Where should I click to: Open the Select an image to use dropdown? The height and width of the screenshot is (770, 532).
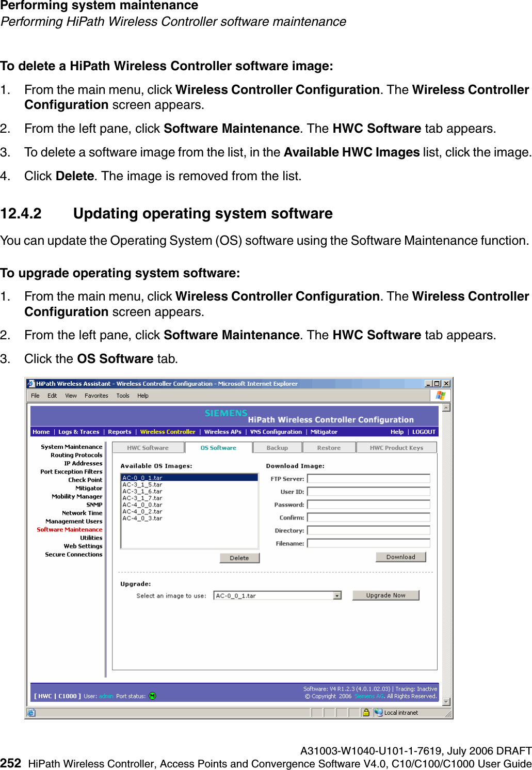(x=338, y=595)
